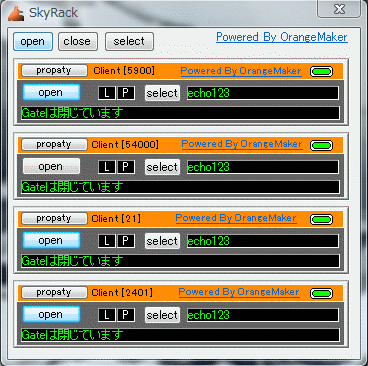Click the echo123 field for Client [54000]
This screenshot has height=366, width=368.
[x=263, y=167]
